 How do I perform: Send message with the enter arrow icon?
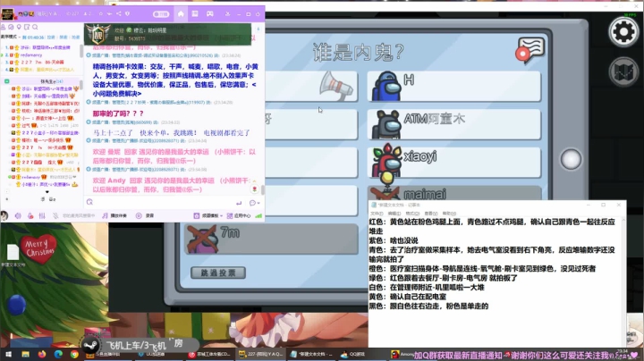pyautogui.click(x=239, y=203)
